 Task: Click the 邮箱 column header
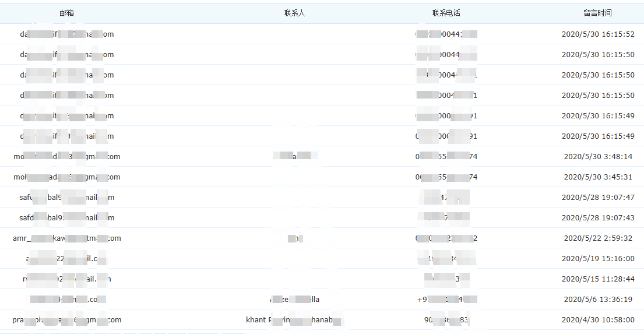pyautogui.click(x=66, y=13)
